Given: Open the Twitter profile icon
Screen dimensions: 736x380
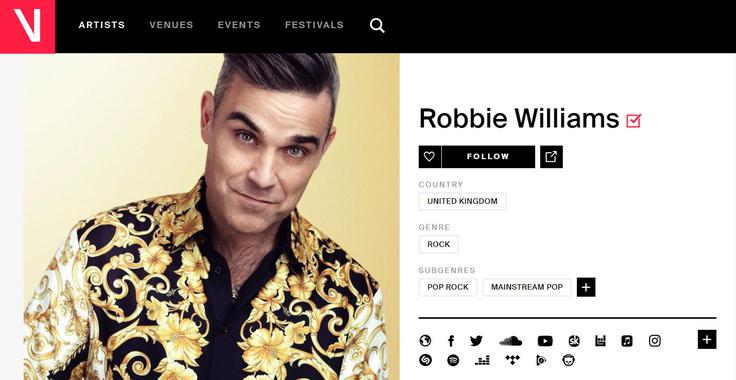Looking at the screenshot, I should point(476,341).
